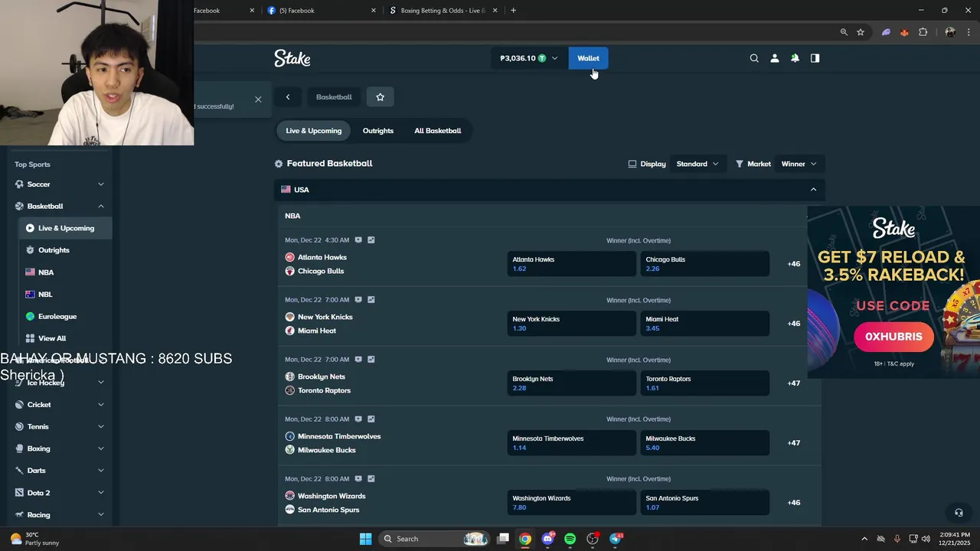The image size is (980, 551).
Task: Click the Boxing icon in sidebar
Action: click(x=20, y=448)
